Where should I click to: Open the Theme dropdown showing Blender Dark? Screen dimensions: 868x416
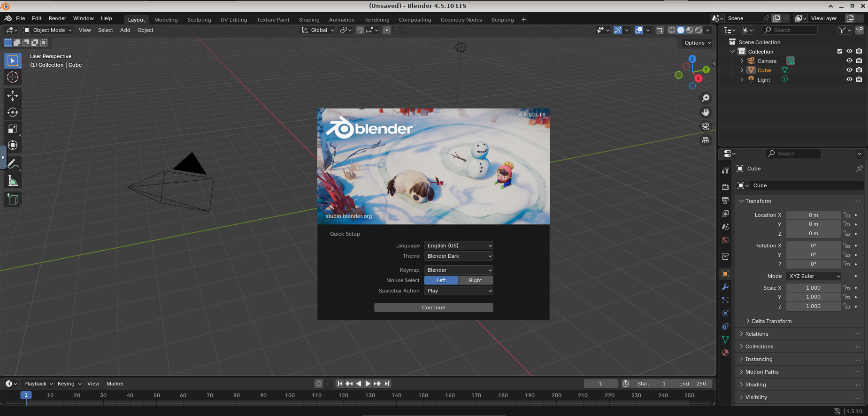[459, 256]
